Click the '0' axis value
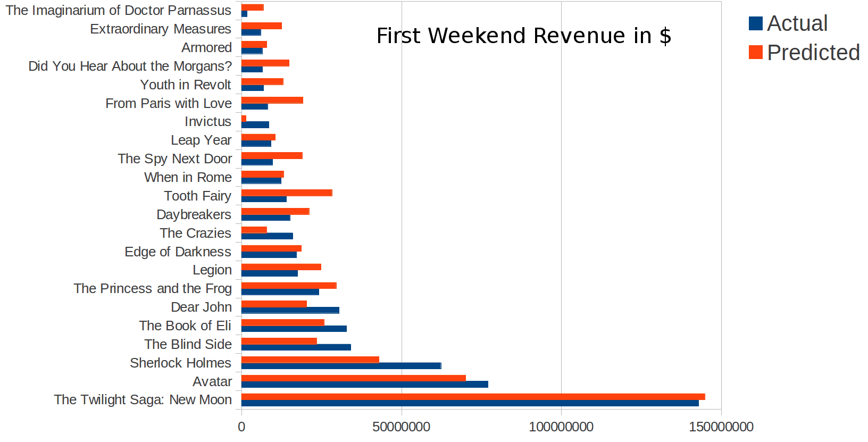Screen dimensions: 868x442 241,427
